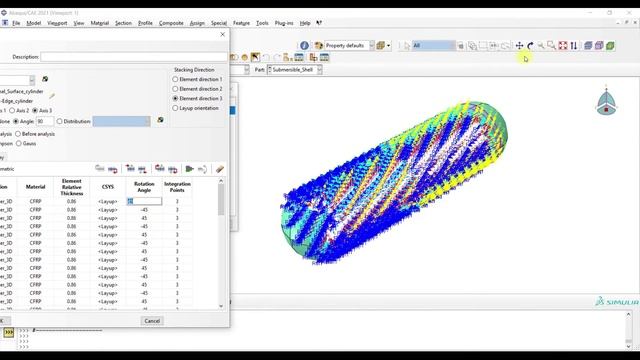
Task: Open the All selection filter dropdown
Action: click(x=433, y=46)
